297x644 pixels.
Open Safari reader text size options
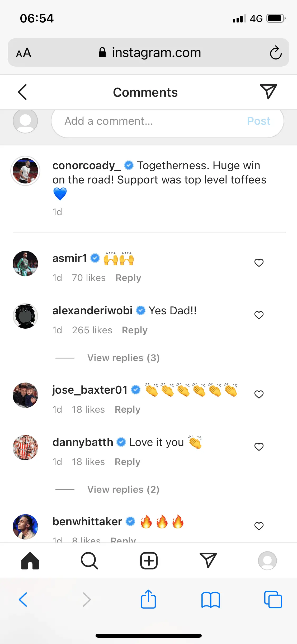24,53
